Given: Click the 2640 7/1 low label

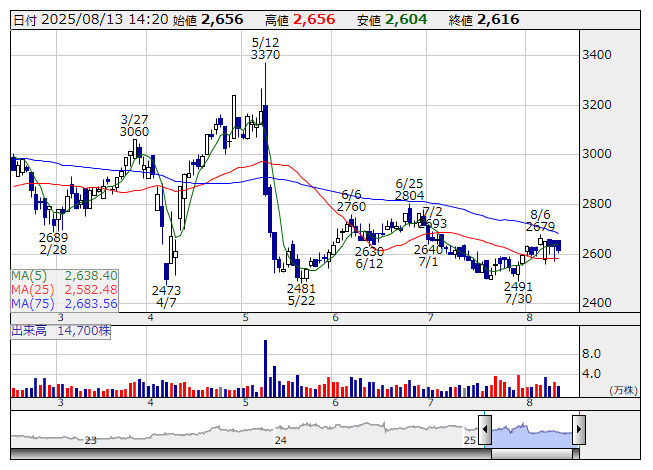Looking at the screenshot, I should (x=428, y=256).
